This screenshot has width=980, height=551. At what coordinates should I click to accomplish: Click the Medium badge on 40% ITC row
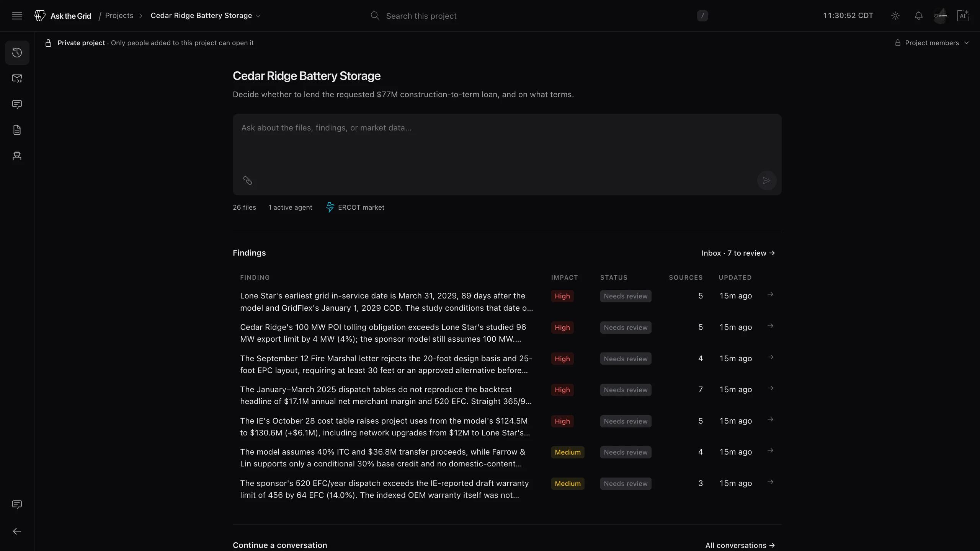pyautogui.click(x=568, y=452)
